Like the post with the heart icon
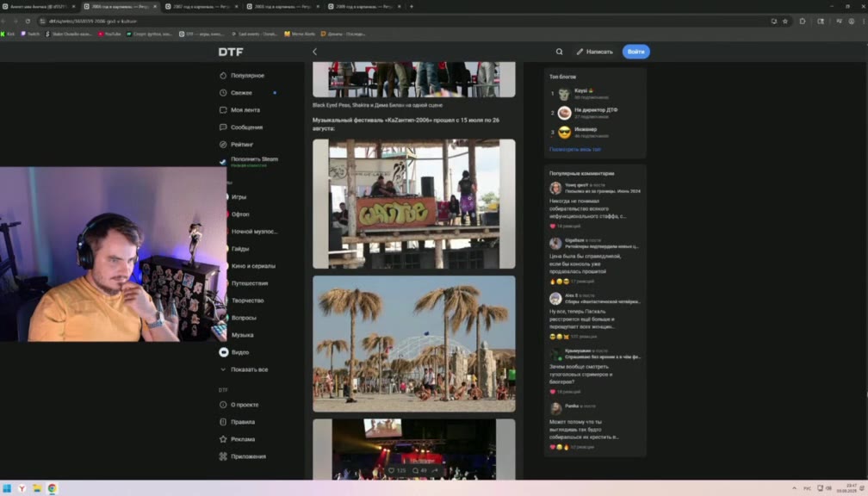 391,470
